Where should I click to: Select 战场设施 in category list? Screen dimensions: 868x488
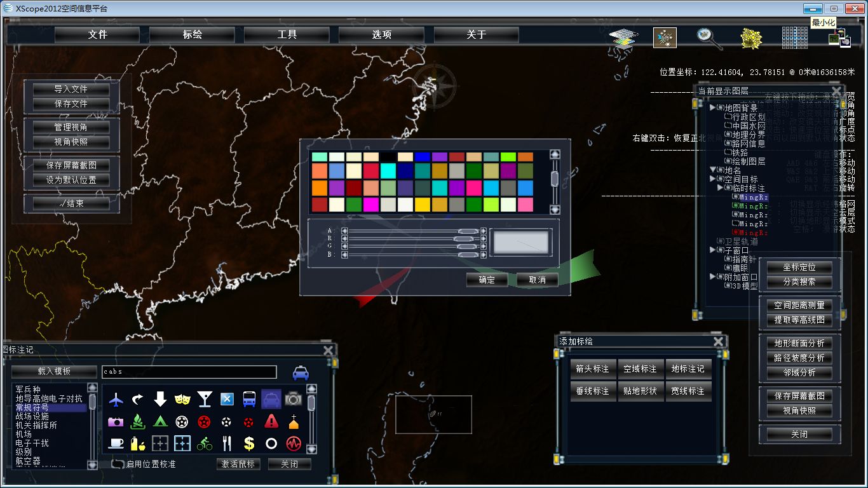tap(32, 416)
